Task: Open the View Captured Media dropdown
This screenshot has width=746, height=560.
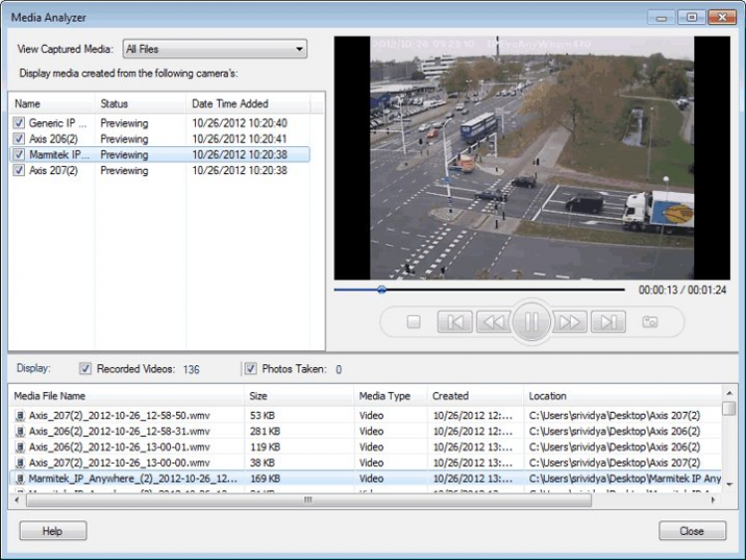Action: pyautogui.click(x=215, y=49)
